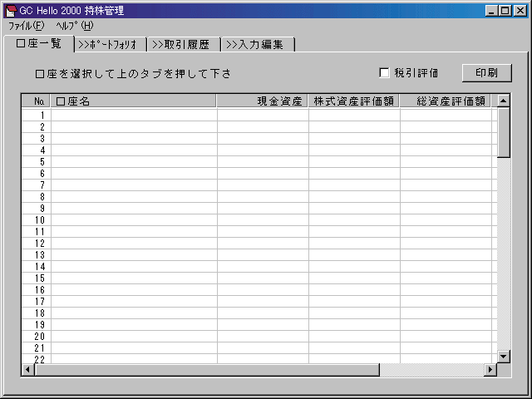Screen dimensions: 532x399
Task: Close the GC Hello 2000 window
Action: pos(520,11)
